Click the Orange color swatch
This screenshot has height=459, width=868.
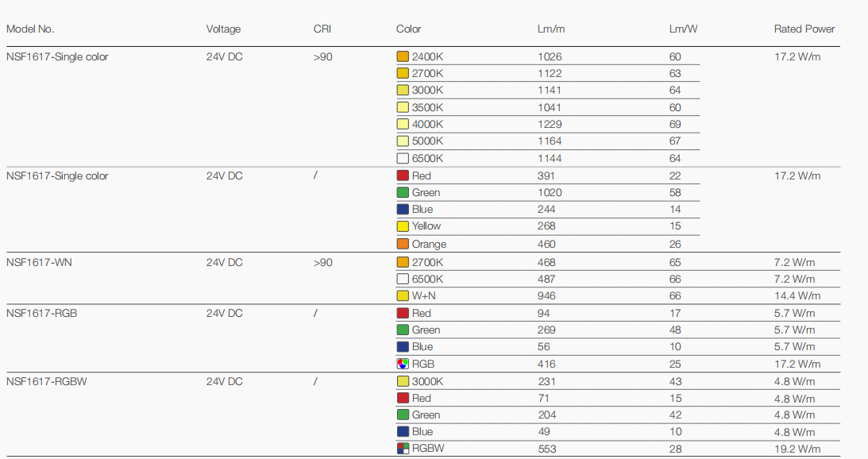pos(403,244)
